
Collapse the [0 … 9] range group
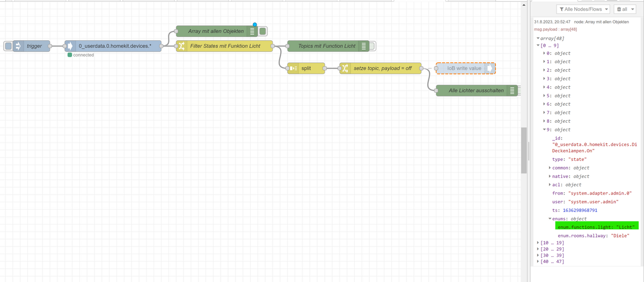click(538, 45)
